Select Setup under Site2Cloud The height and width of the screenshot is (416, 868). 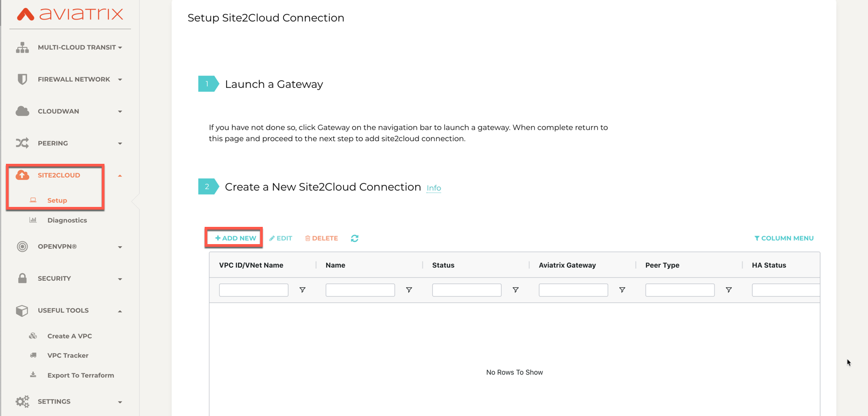(x=57, y=200)
